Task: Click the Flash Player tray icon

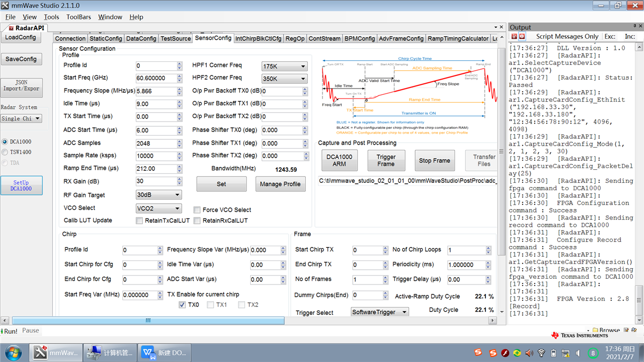Action: [x=505, y=353]
